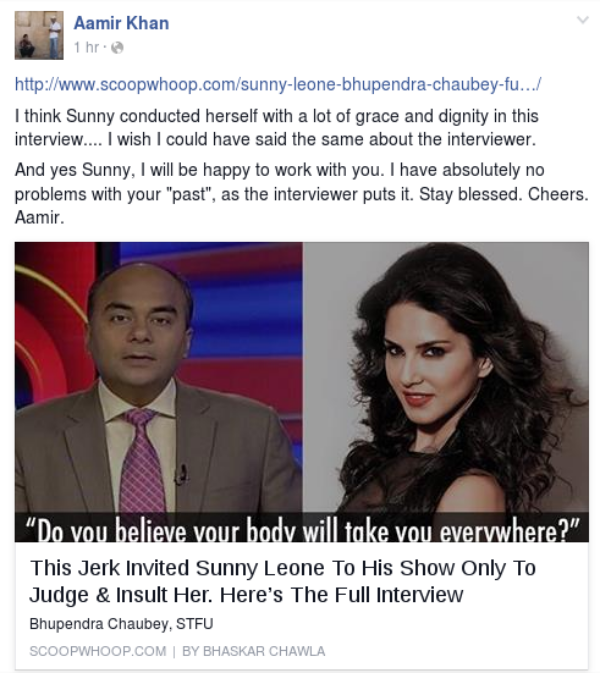This screenshot has width=600, height=673.
Task: Click the paragraph starting "And yes Sunny"
Action: click(x=302, y=194)
